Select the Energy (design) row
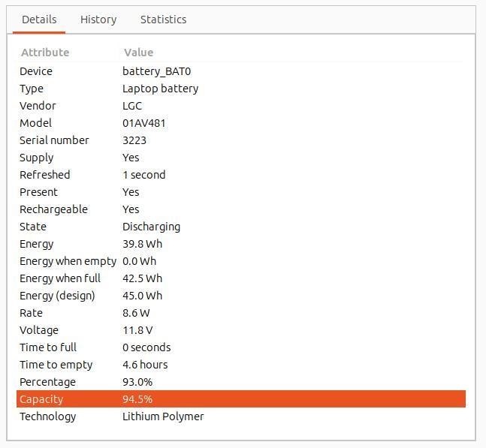Viewport: 486px width, 448px height. coord(241,296)
